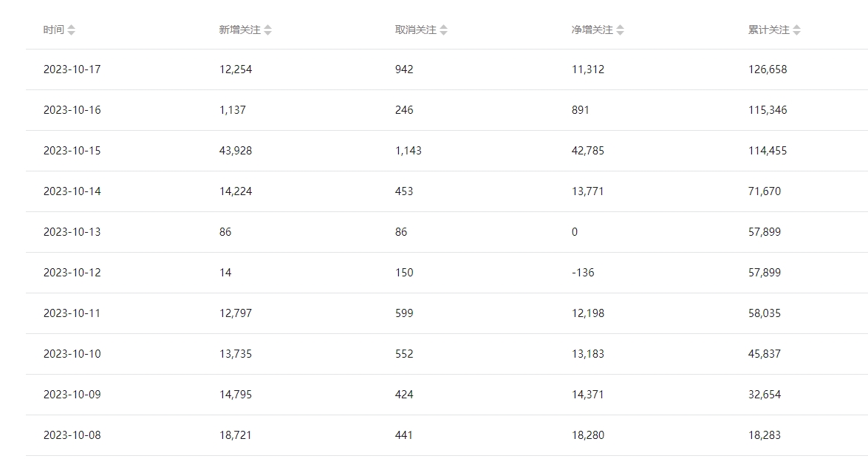Viewport: 868px width, 470px height.
Task: Click the 13,183 net increase value
Action: click(x=587, y=354)
